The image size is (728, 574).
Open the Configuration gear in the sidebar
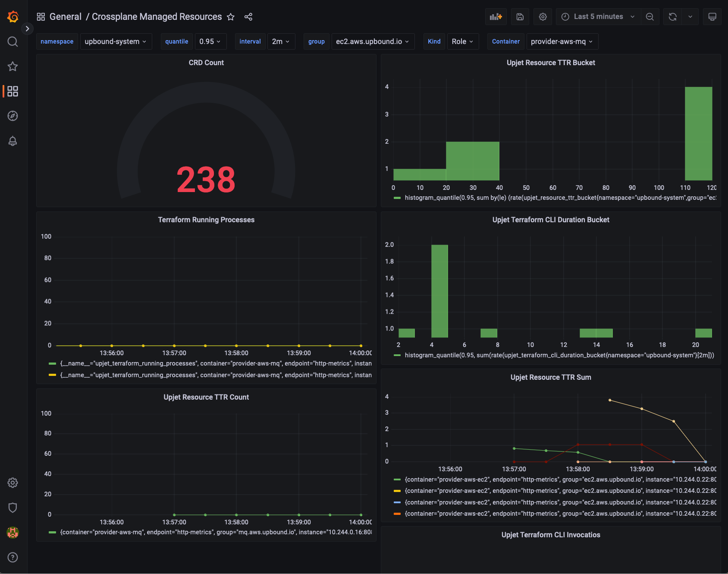point(13,483)
